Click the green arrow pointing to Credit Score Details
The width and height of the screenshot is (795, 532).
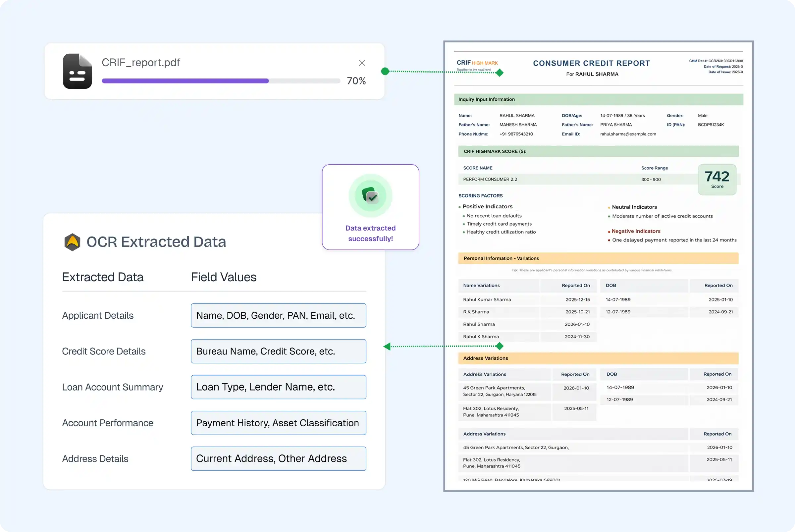(387, 346)
